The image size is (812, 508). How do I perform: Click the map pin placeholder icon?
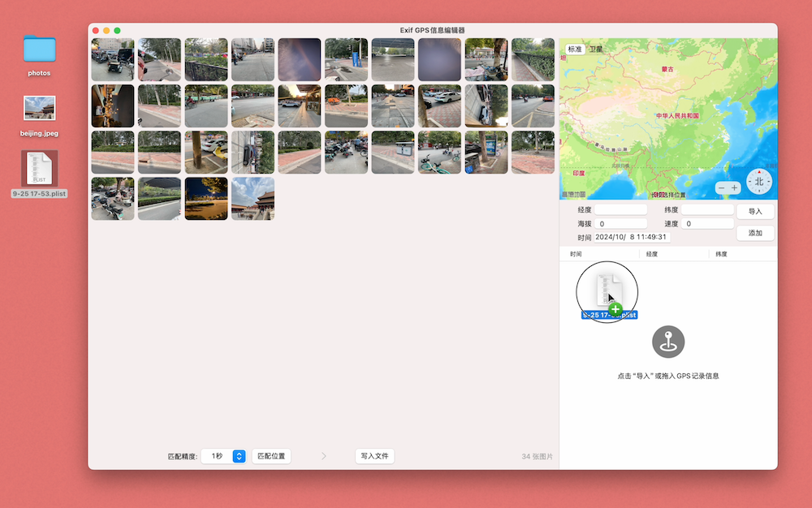coord(668,342)
